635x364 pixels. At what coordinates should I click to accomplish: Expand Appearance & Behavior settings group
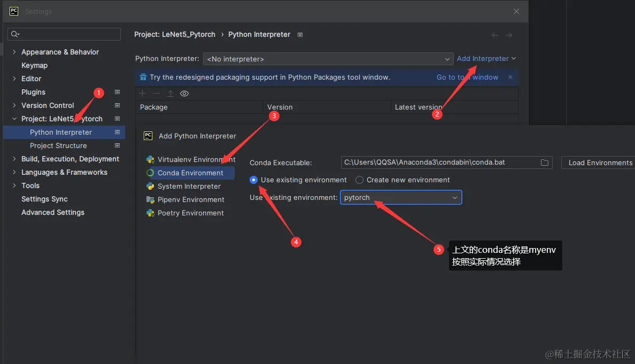point(14,52)
